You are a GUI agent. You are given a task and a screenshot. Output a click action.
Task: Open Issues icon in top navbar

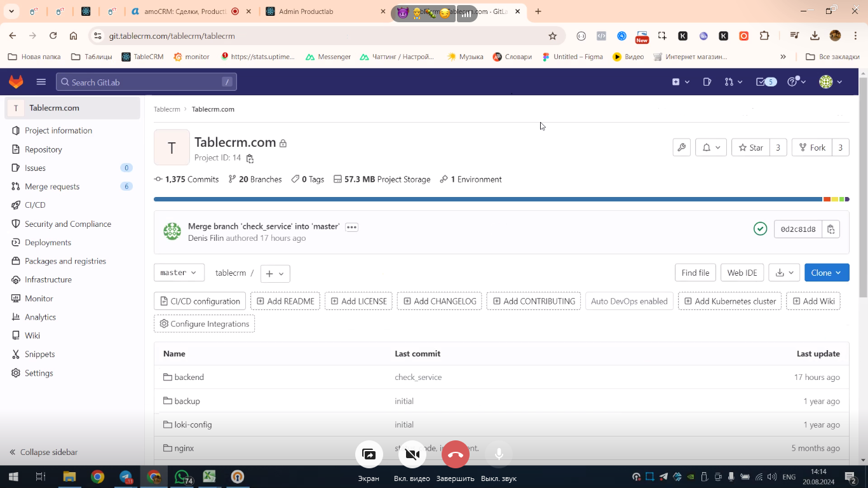(x=707, y=81)
